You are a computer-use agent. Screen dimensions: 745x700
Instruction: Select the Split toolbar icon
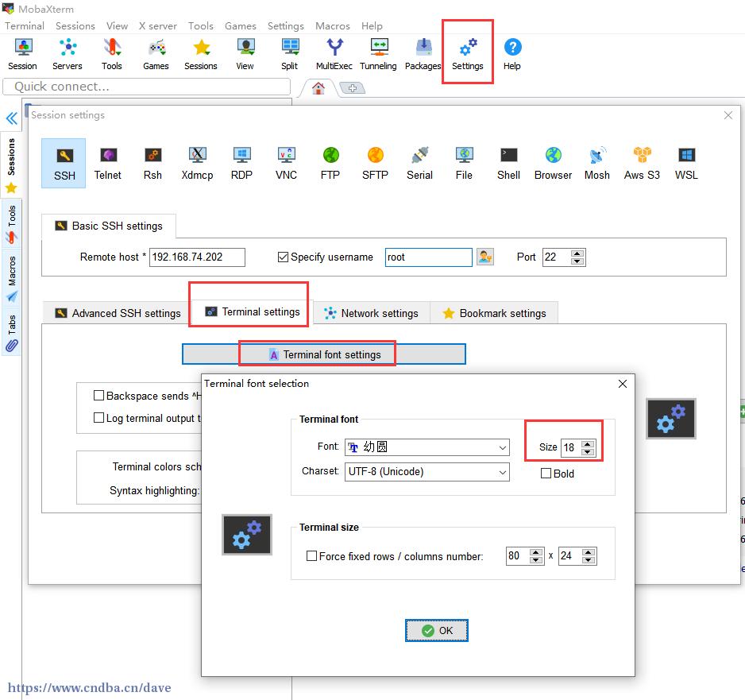coord(289,55)
